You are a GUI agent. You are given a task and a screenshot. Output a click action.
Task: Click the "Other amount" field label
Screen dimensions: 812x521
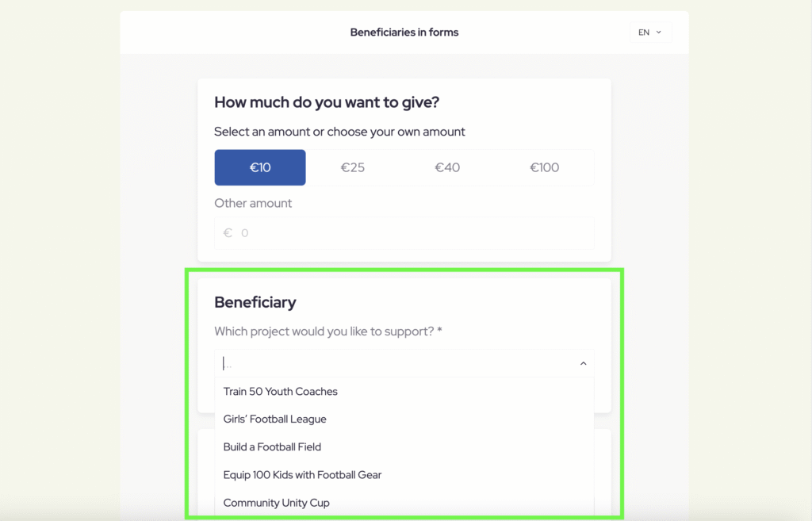[x=253, y=203]
